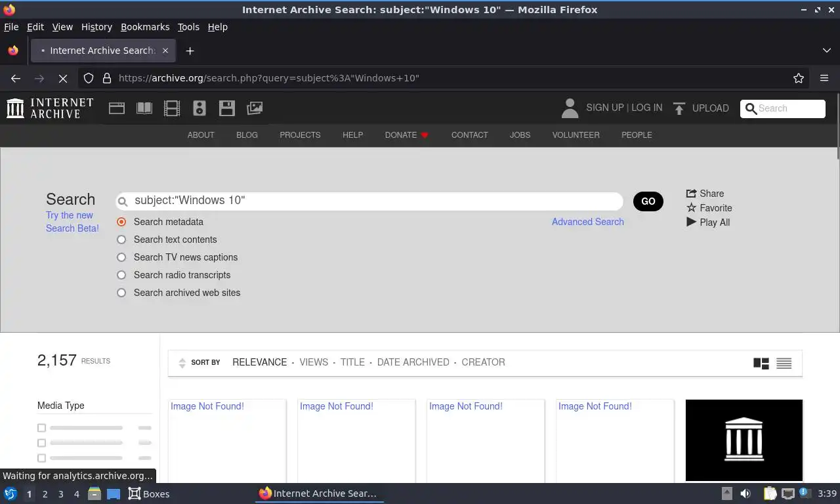Click SIGN UP link
The height and width of the screenshot is (504, 840).
(605, 108)
